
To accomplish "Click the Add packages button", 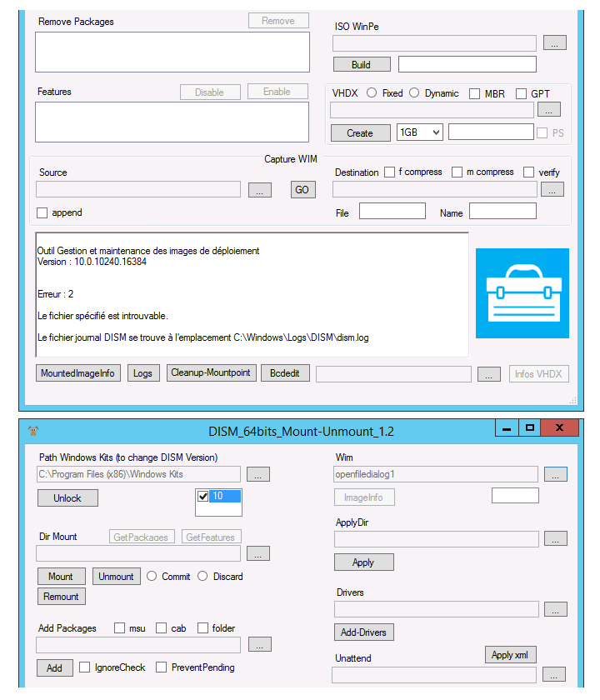I will pos(54,667).
